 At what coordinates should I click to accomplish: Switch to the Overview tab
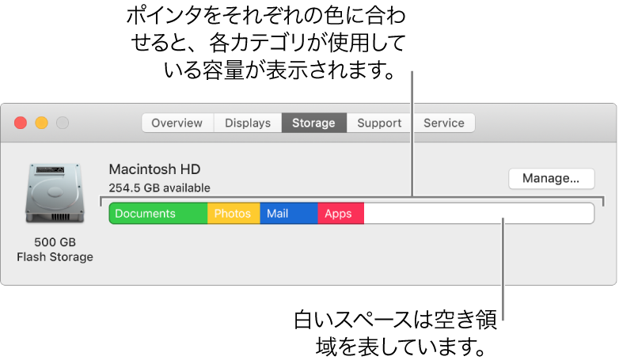point(177,123)
